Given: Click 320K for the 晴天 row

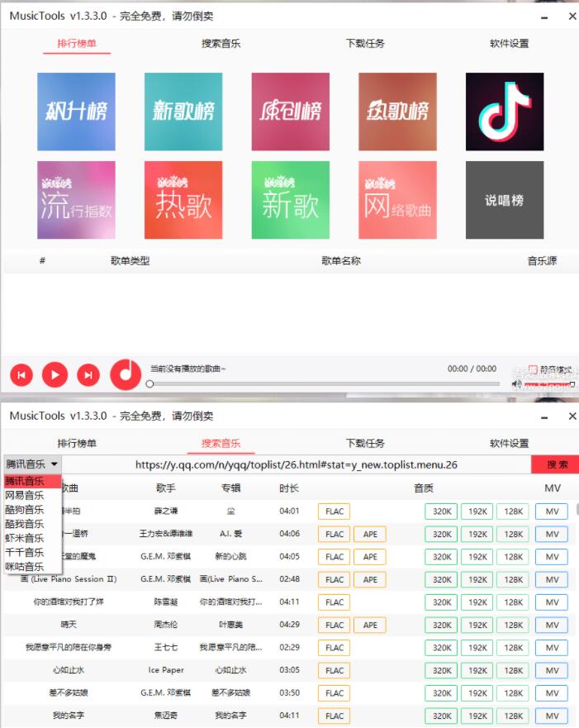Looking at the screenshot, I should click(442, 626).
